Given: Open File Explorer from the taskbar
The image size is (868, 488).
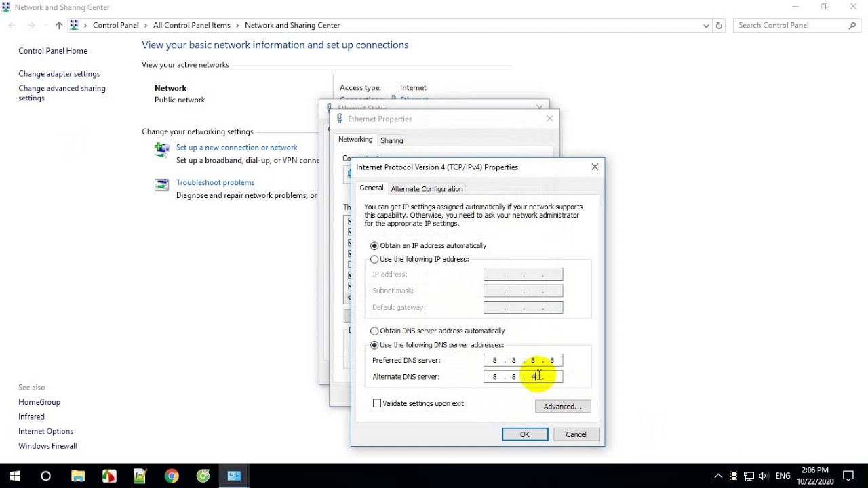Looking at the screenshot, I should pos(77,476).
